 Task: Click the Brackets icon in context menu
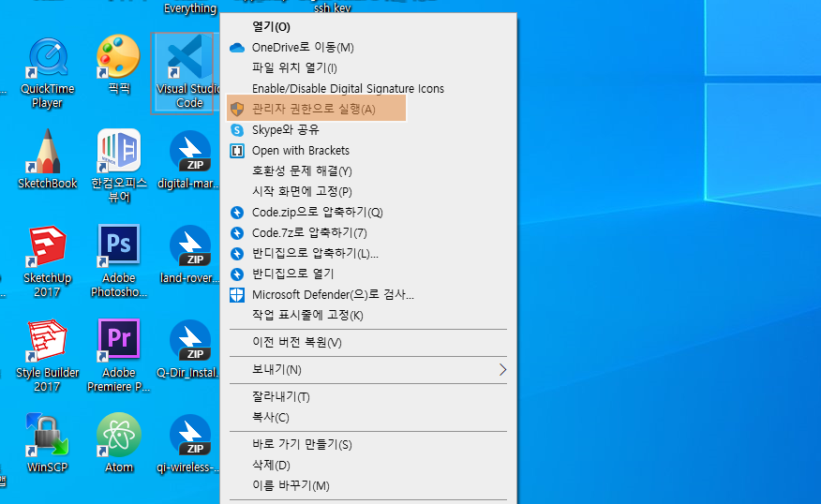click(x=237, y=151)
